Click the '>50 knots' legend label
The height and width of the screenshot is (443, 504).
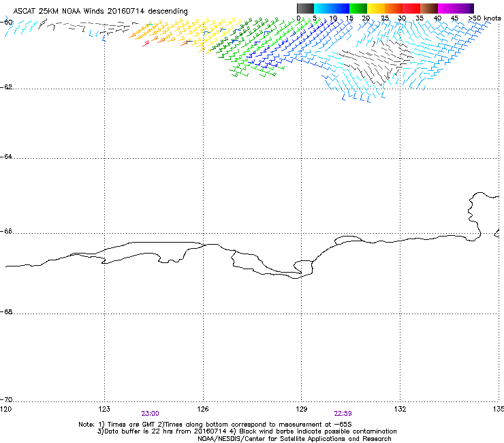484,18
